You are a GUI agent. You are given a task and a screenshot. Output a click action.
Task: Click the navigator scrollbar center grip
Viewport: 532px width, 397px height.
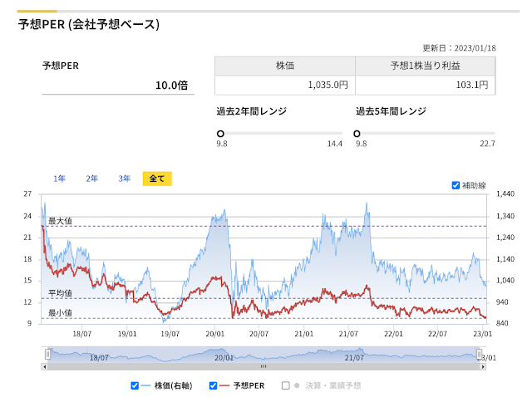point(264,366)
